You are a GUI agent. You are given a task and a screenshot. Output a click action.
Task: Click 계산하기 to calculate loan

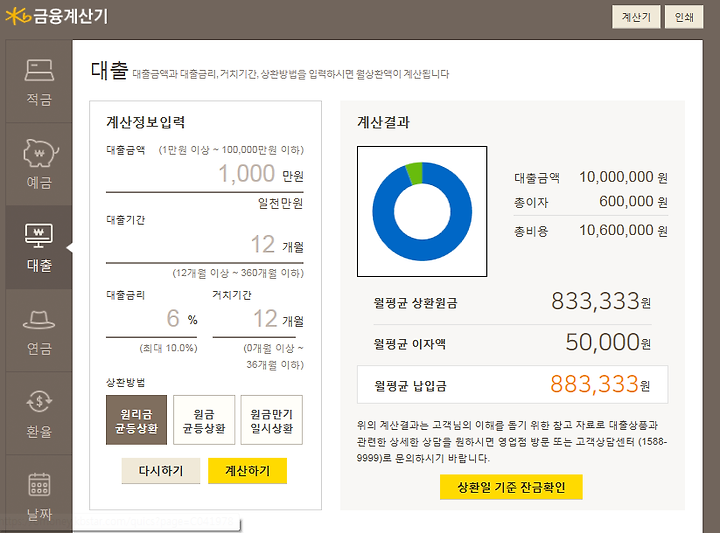tap(248, 471)
